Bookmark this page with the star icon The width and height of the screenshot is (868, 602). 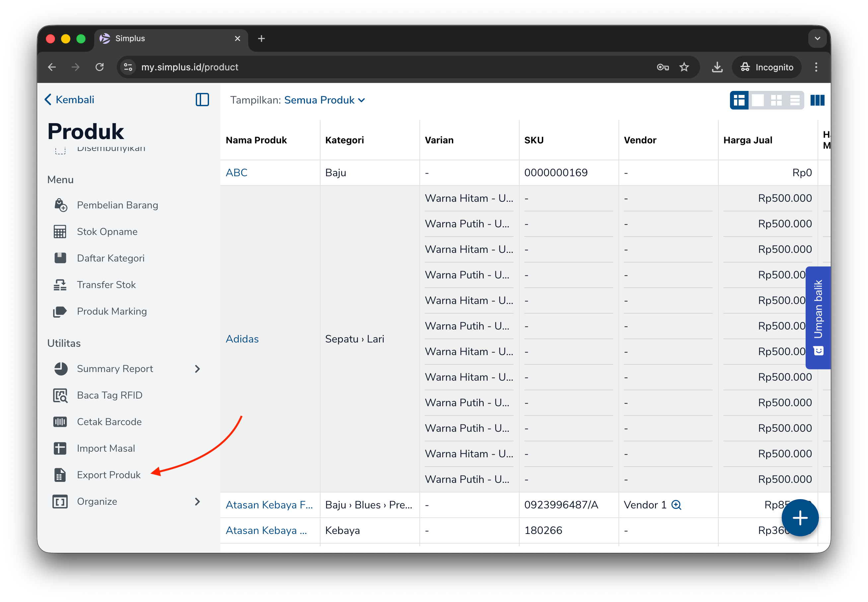pyautogui.click(x=684, y=67)
